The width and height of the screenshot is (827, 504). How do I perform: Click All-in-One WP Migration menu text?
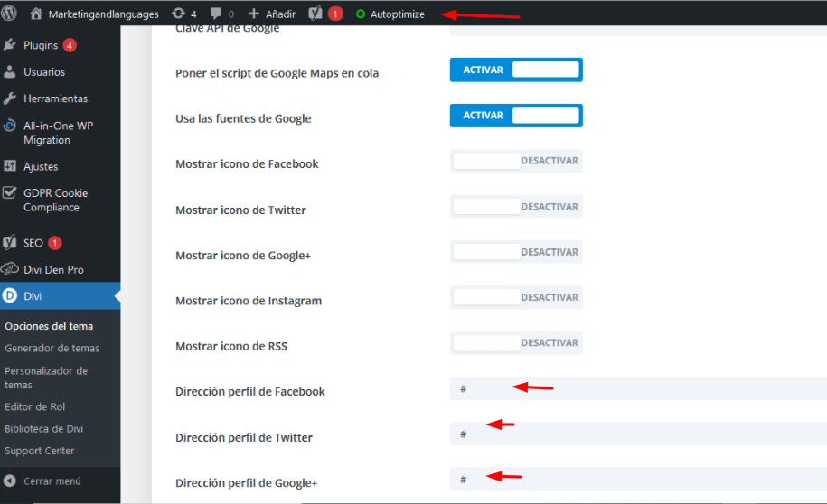pyautogui.click(x=58, y=133)
